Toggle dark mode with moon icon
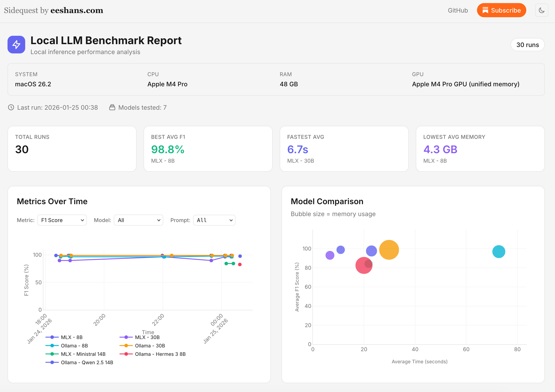The image size is (555, 392). pos(542,10)
